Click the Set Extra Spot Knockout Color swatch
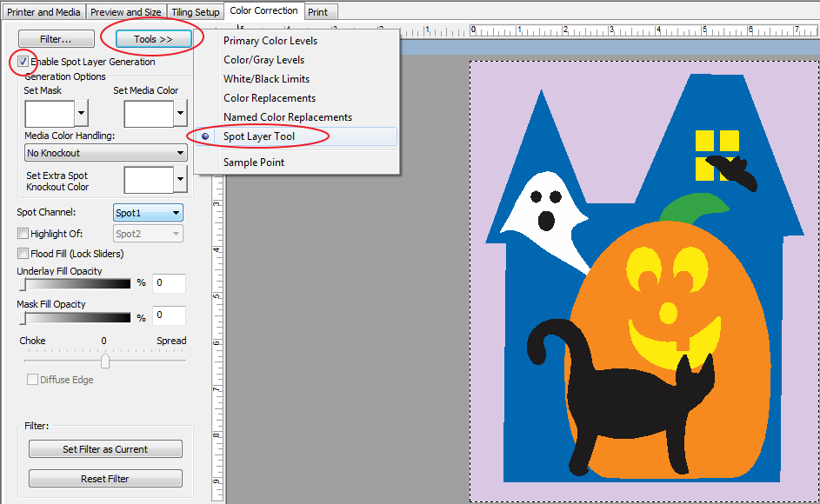The width and height of the screenshot is (820, 504). [149, 180]
